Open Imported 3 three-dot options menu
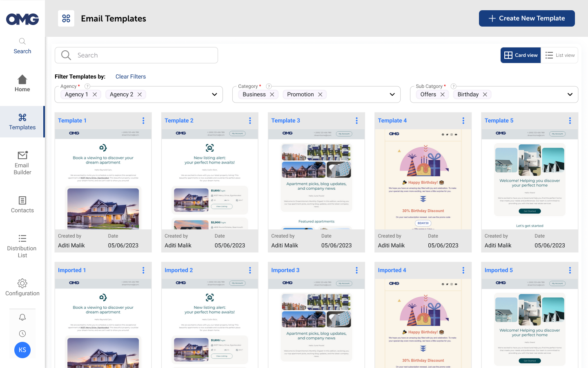 click(x=356, y=270)
